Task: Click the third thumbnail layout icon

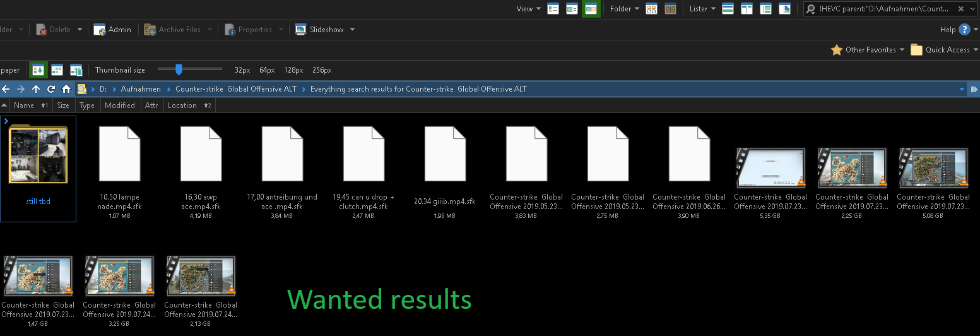Action: click(x=76, y=70)
